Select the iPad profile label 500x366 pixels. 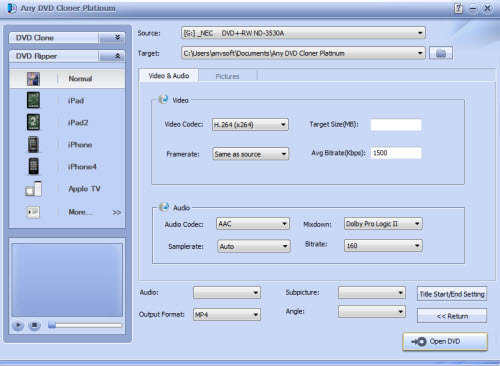[76, 101]
